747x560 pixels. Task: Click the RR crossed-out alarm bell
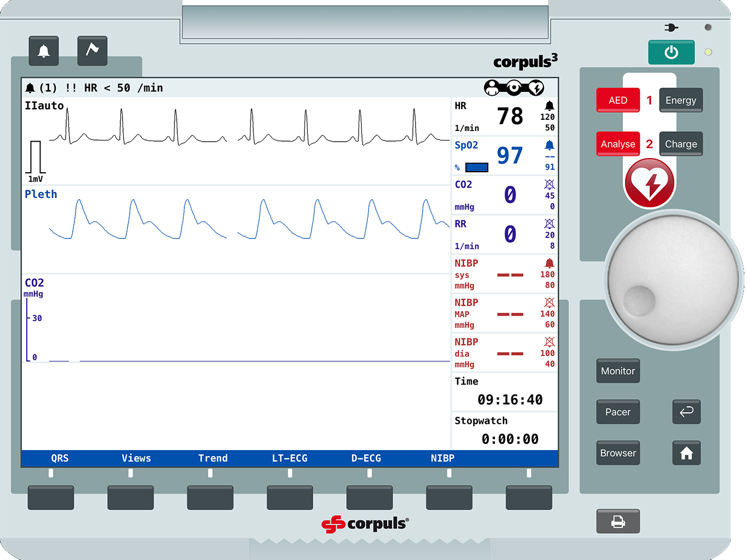tap(550, 224)
